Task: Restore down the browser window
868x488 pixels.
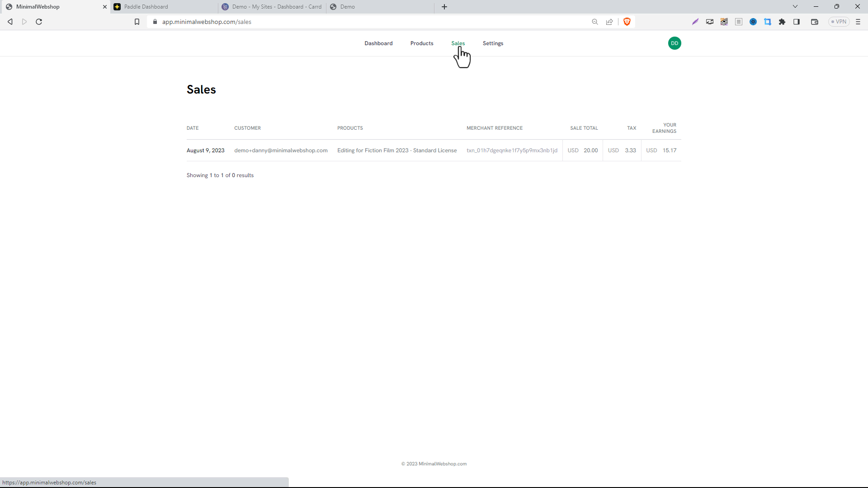Action: click(x=837, y=7)
